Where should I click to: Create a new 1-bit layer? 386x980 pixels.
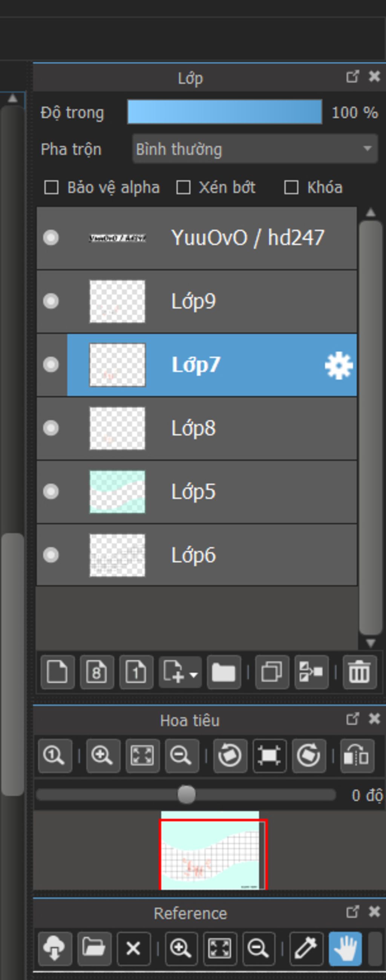tap(136, 672)
